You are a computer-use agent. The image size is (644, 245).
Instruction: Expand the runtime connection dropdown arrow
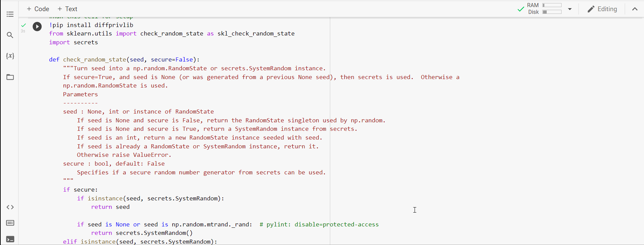570,9
